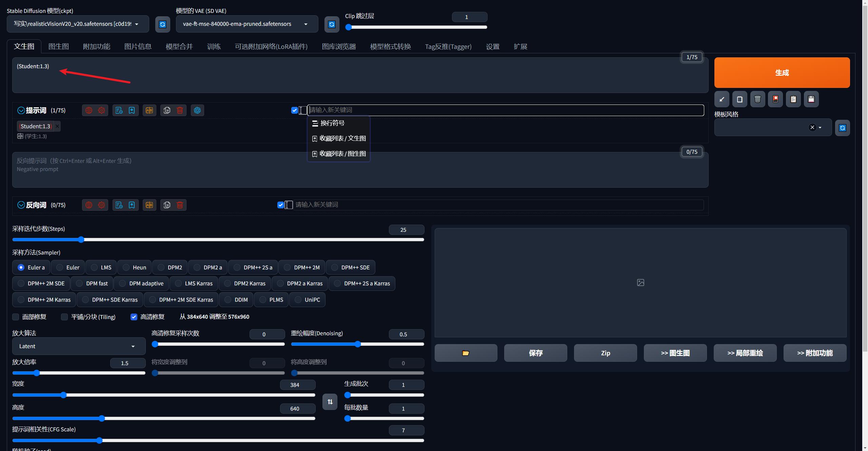Image resolution: width=868 pixels, height=451 pixels.
Task: Click the floppy disk save style icon
Action: pos(811,99)
